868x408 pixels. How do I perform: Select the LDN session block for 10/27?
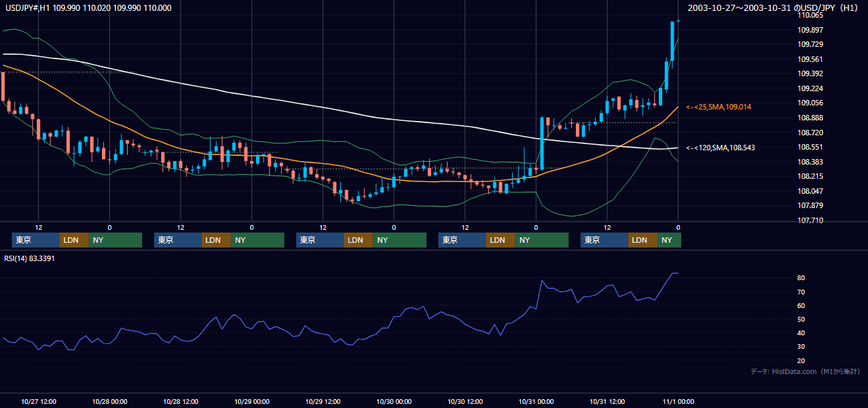pyautogui.click(x=74, y=240)
